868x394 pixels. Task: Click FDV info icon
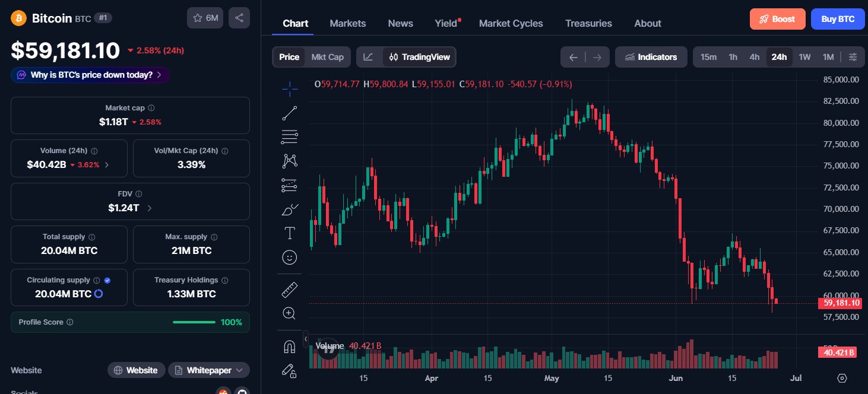[139, 194]
